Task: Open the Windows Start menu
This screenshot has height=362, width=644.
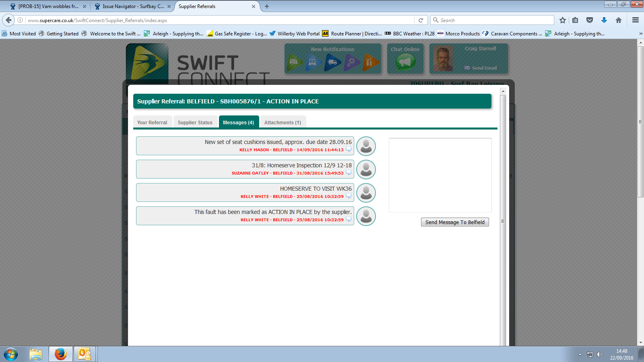Action: click(11, 354)
